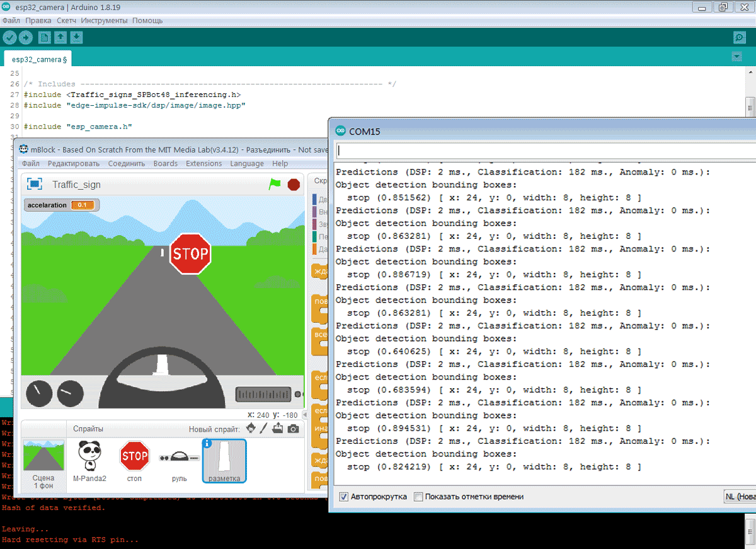756x549 pixels.
Task: Click the stop (0.824219) prediction line
Action: pos(495,467)
